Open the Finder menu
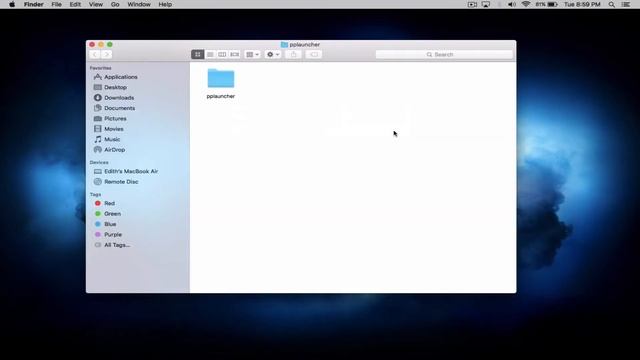 34,4
